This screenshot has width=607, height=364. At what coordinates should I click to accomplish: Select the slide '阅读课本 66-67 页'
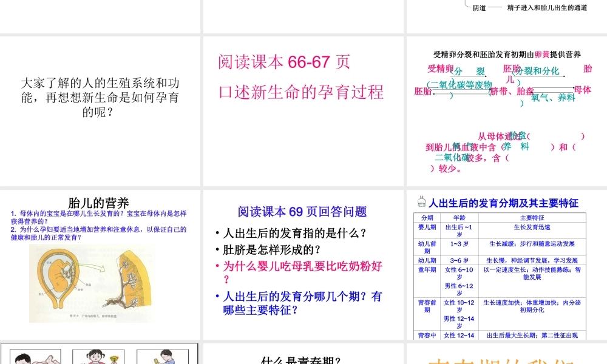[x=303, y=111]
